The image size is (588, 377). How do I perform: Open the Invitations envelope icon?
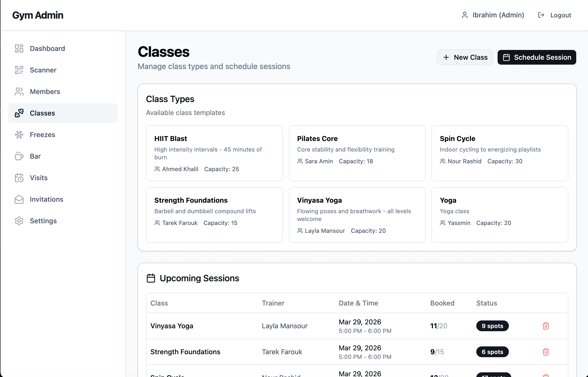click(x=19, y=199)
